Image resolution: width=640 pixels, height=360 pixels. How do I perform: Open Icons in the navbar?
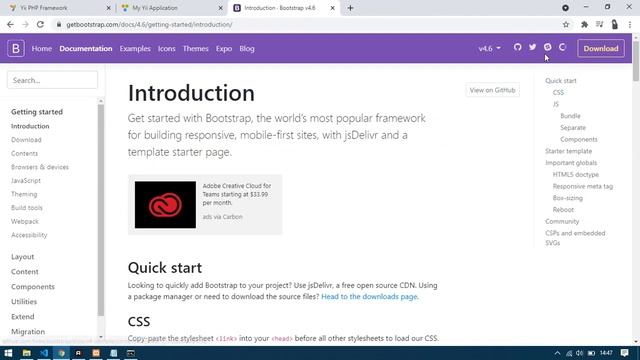[x=167, y=49]
